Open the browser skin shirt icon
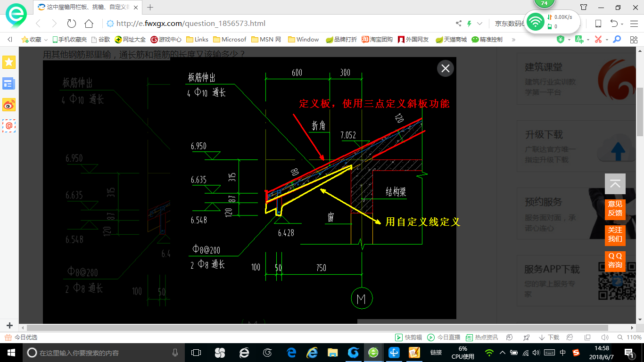This screenshot has height=362, width=644. tap(584, 7)
